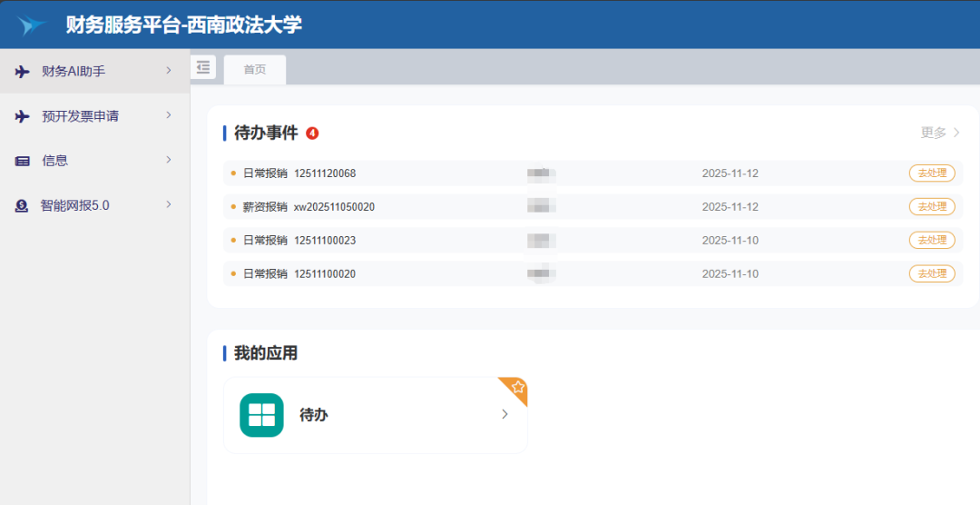The height and width of the screenshot is (505, 980).
Task: Click the arrow on the 待办 app card
Action: [x=505, y=415]
